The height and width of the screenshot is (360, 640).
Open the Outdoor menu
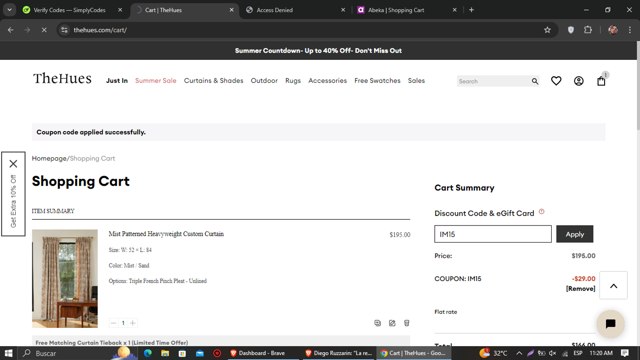(264, 81)
